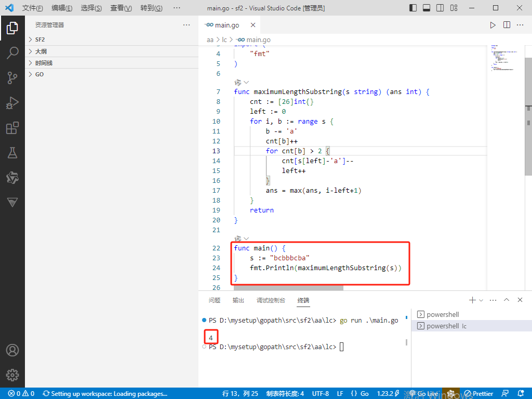Image resolution: width=532 pixels, height=399 pixels.
Task: Toggle the secondary sidebar layout button
Action: click(x=440, y=8)
